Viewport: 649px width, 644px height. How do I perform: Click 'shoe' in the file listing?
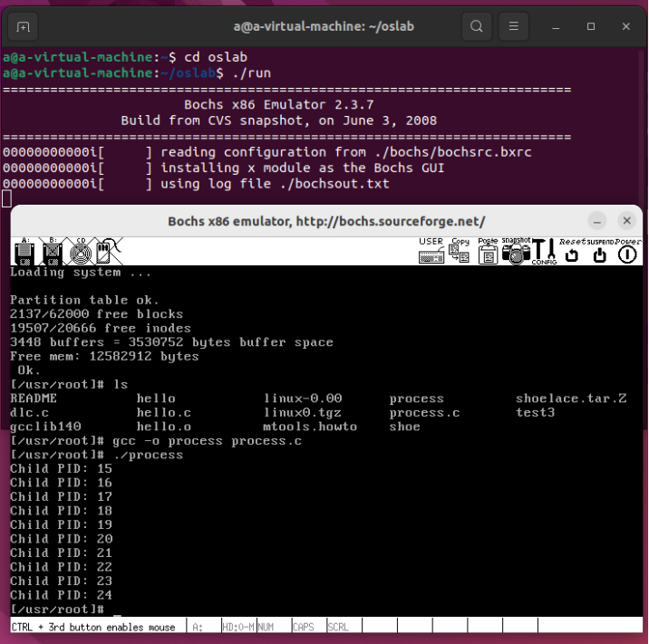[x=404, y=427]
